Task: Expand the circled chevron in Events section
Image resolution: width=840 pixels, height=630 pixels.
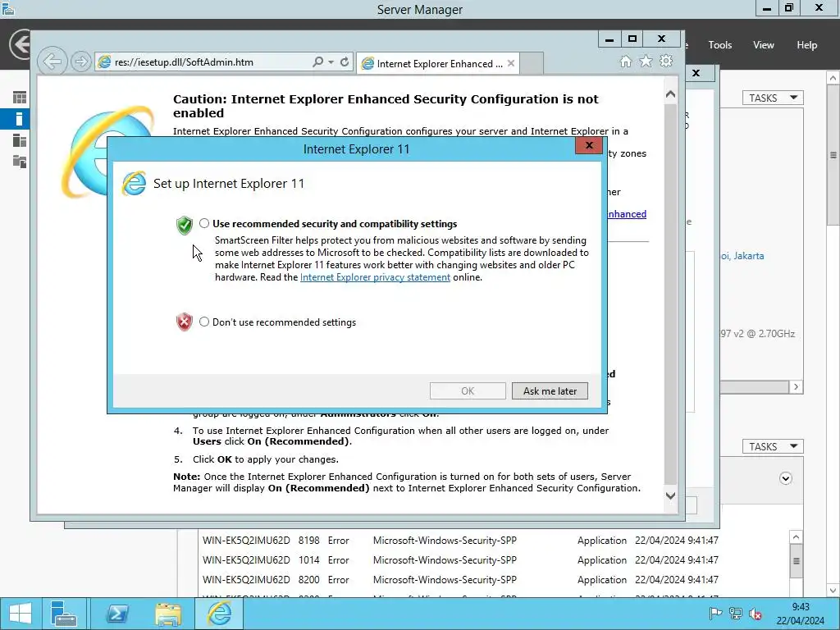Action: pyautogui.click(x=785, y=478)
